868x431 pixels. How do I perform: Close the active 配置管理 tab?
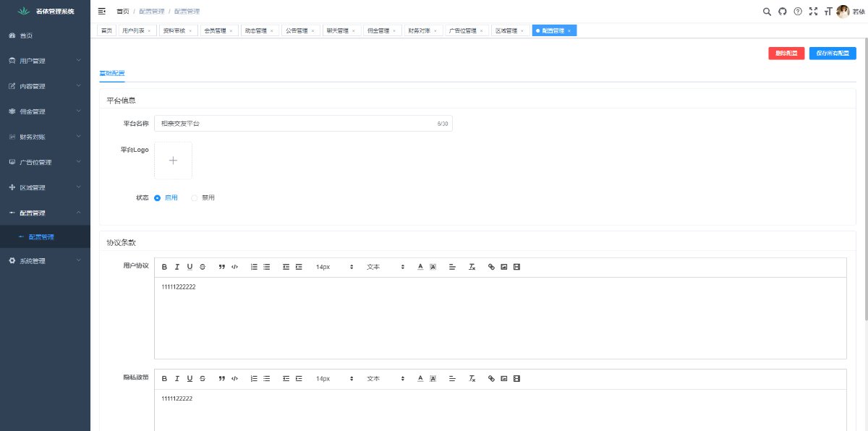(569, 31)
